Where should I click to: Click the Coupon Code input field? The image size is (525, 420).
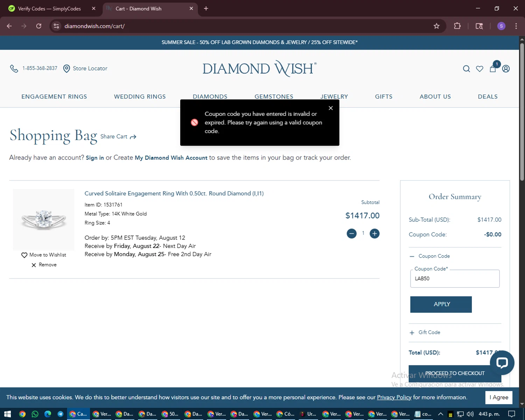(x=455, y=279)
